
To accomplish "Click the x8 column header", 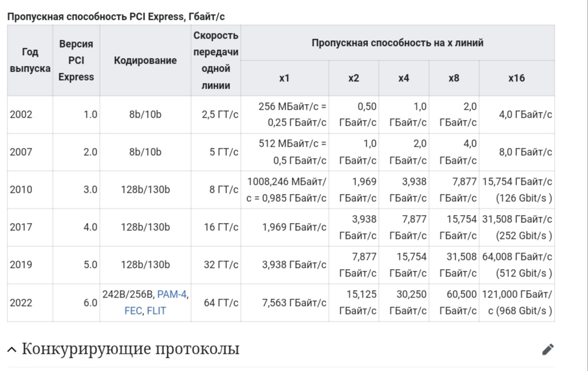I will pyautogui.click(x=454, y=78).
